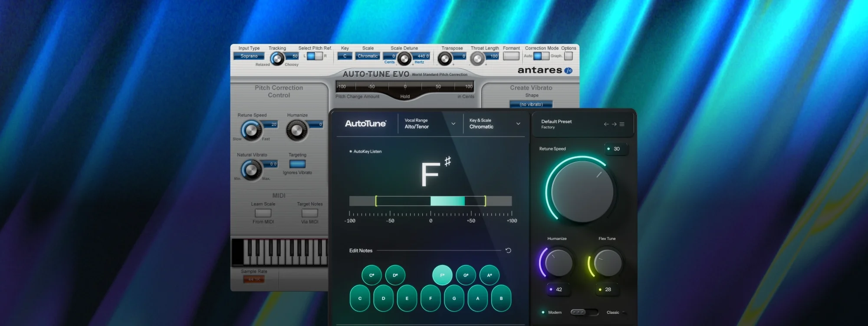Click the EVO Humanize knob
868x326 pixels.
click(297, 130)
